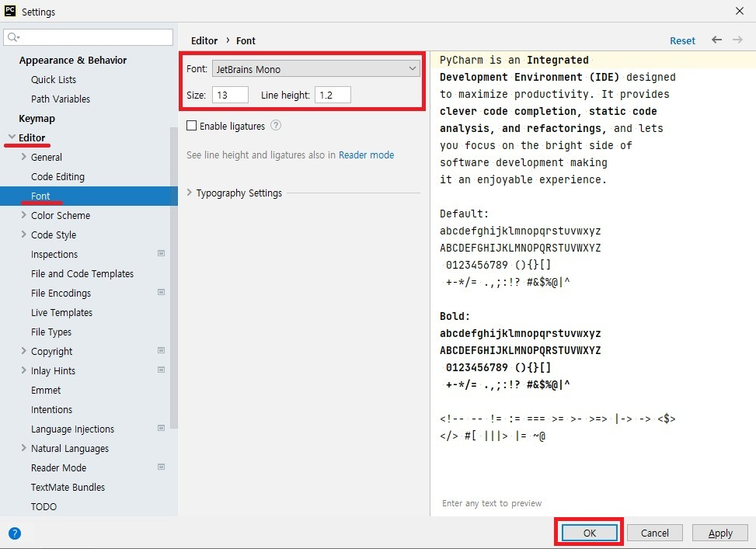
Task: Enable the ligatures checkbox
Action: tap(190, 124)
